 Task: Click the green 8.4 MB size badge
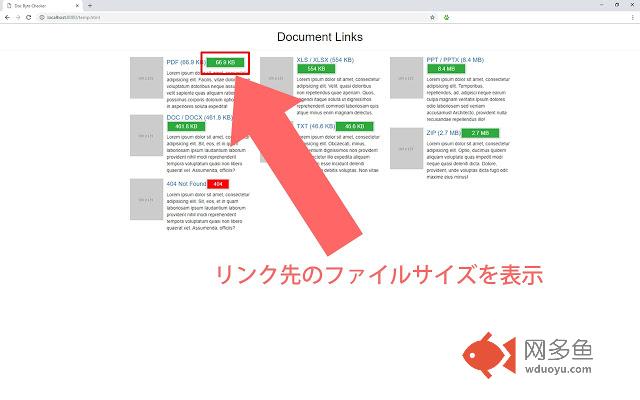[445, 69]
